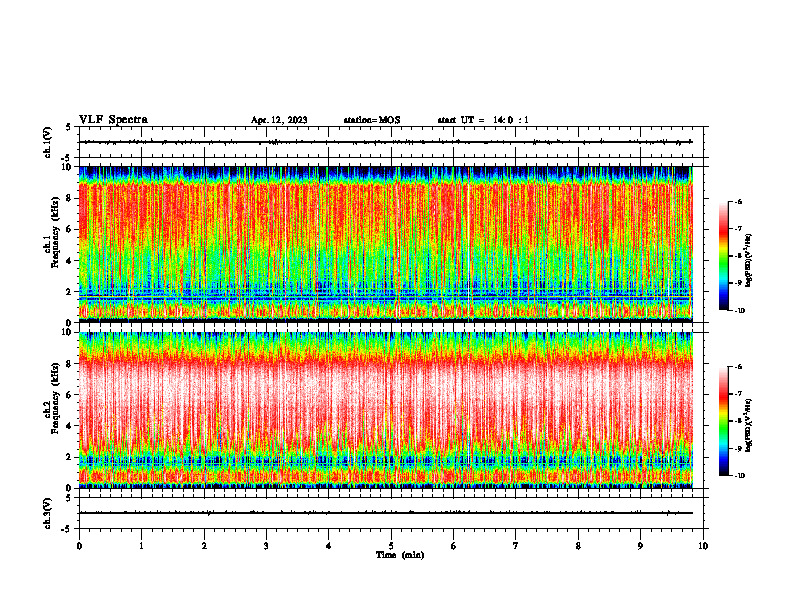Viewport: 792px width, 612px height.
Task: Click time axis tick label "2"
Action: pos(204,546)
